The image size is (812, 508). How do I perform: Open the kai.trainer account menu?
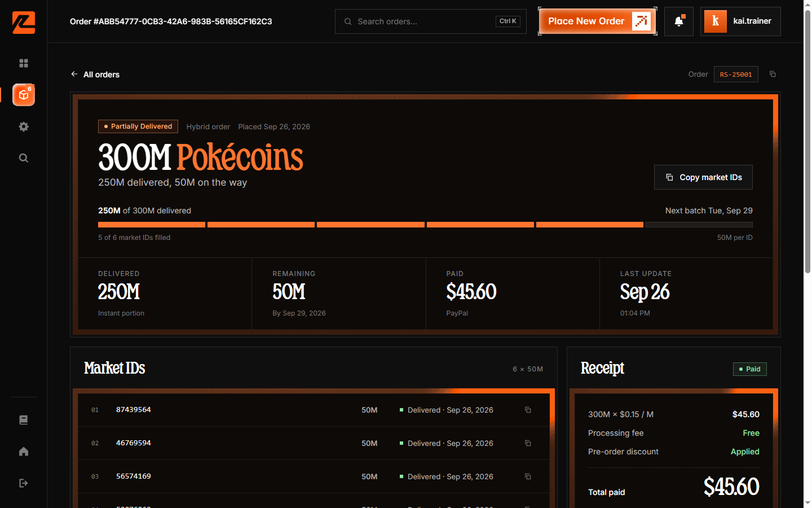click(x=740, y=21)
